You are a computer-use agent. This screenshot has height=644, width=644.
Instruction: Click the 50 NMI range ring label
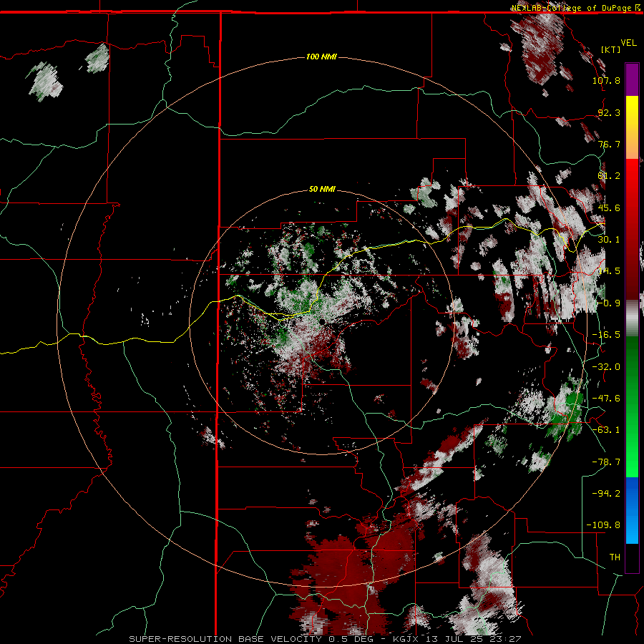322,190
